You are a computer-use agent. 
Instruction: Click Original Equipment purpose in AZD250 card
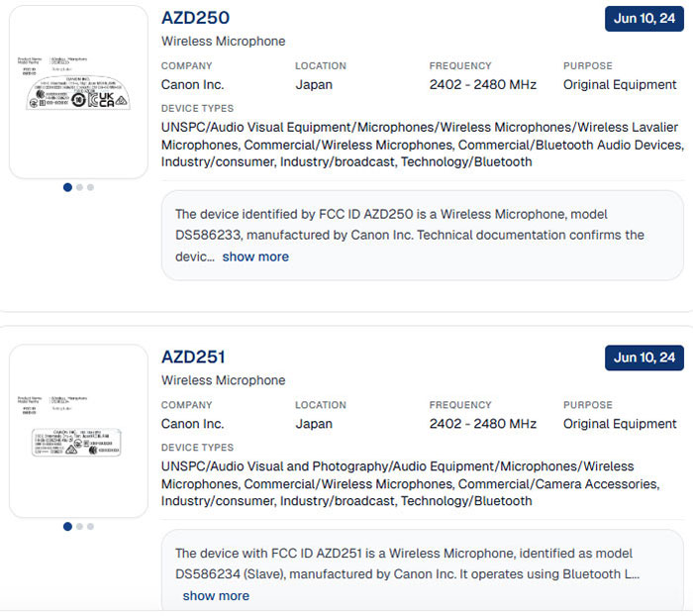pos(620,85)
